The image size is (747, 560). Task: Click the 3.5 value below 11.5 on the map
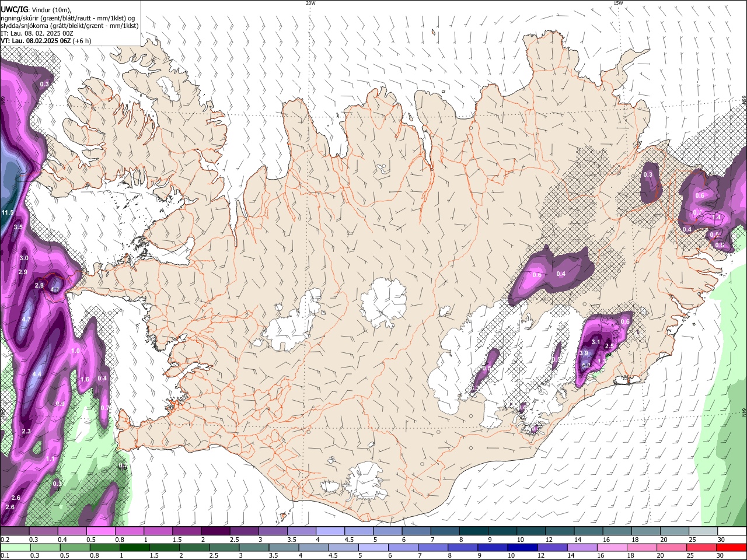coord(18,227)
